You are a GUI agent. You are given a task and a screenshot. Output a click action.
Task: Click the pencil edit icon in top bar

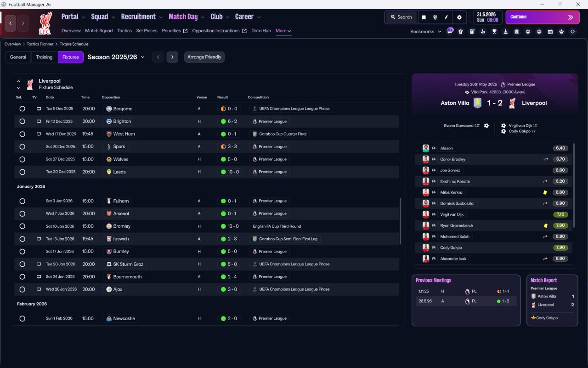446,17
